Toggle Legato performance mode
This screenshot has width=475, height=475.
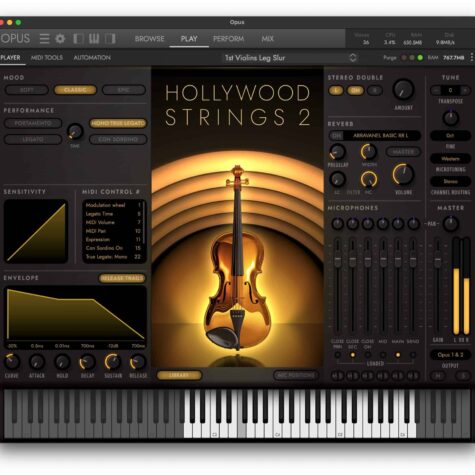pyautogui.click(x=33, y=139)
